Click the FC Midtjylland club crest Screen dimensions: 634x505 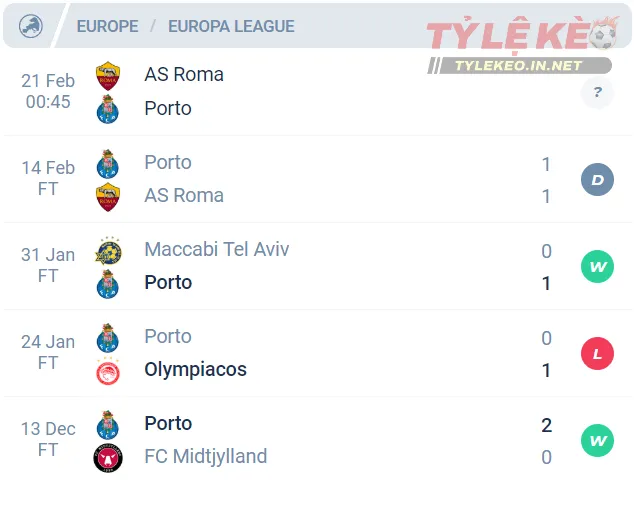click(x=108, y=458)
